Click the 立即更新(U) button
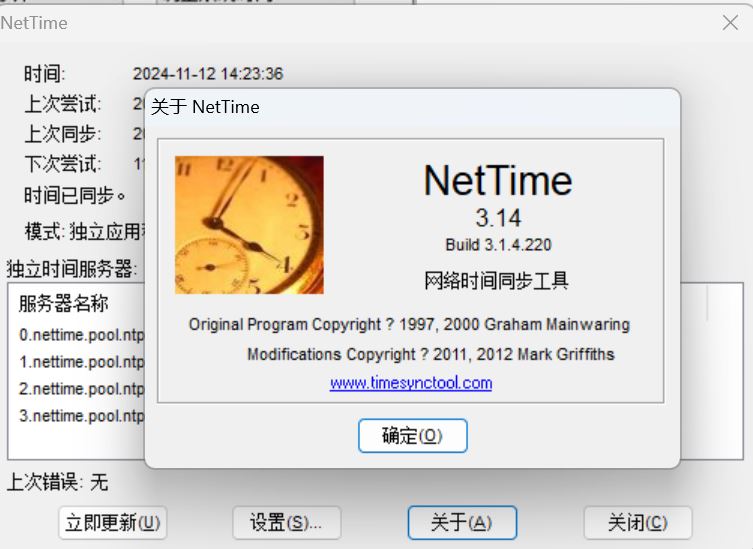The width and height of the screenshot is (753, 549). pyautogui.click(x=112, y=522)
